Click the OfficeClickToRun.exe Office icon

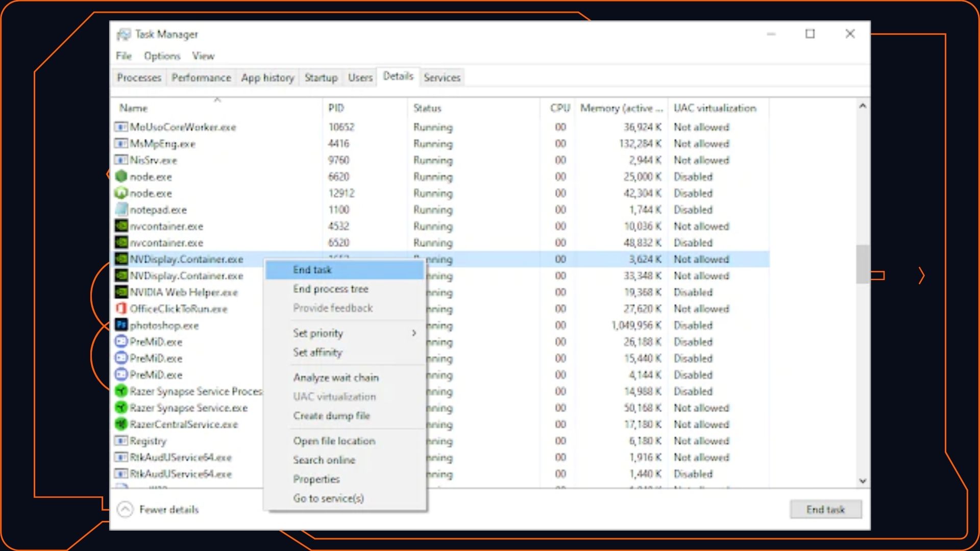121,309
